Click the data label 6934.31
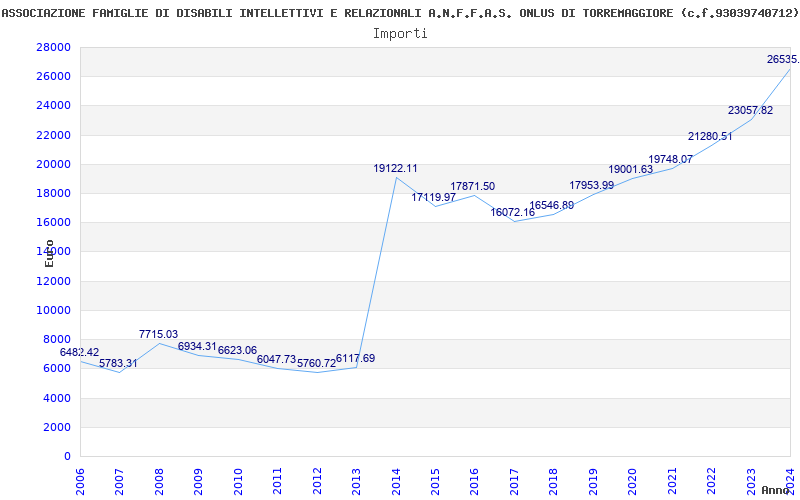This screenshot has width=800, height=500. click(197, 346)
